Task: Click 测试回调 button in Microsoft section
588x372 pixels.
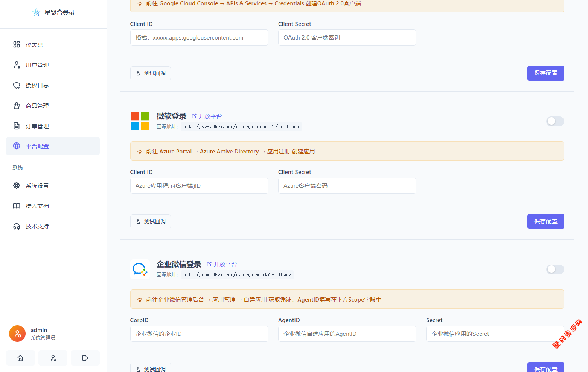Action: click(151, 221)
